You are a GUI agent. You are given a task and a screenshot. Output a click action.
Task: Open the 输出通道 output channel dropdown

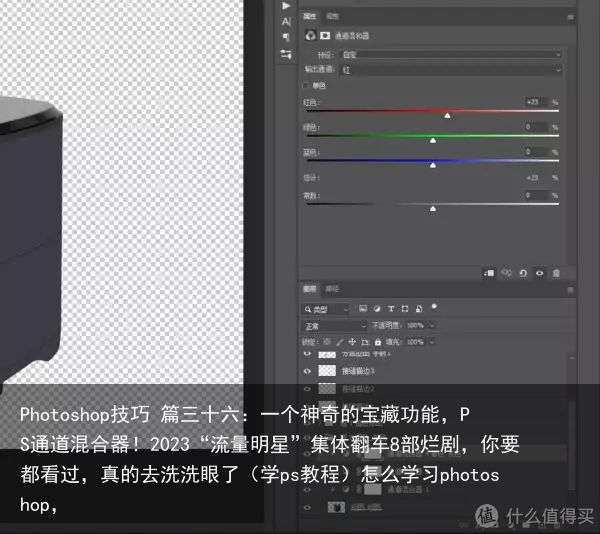point(451,70)
